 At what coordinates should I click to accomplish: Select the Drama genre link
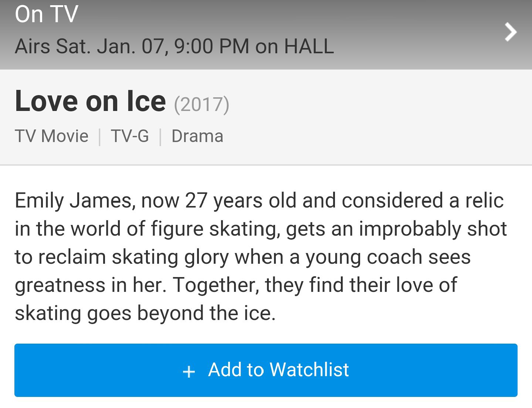coord(197,136)
